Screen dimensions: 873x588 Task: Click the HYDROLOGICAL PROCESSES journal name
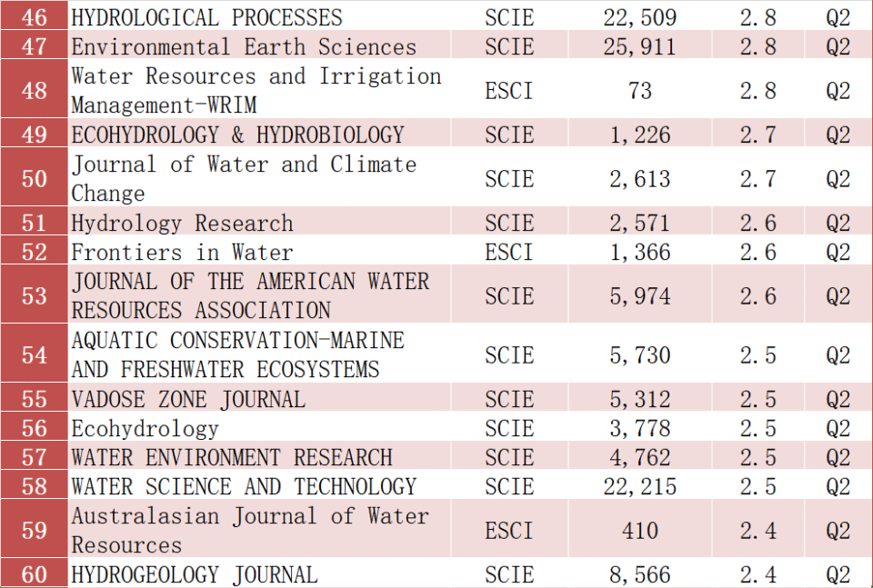(x=207, y=17)
